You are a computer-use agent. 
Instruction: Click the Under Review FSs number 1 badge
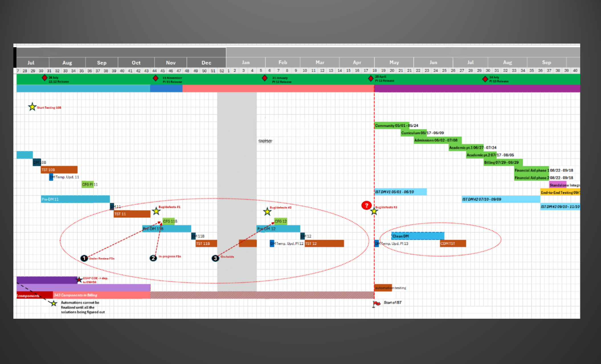[x=84, y=258]
